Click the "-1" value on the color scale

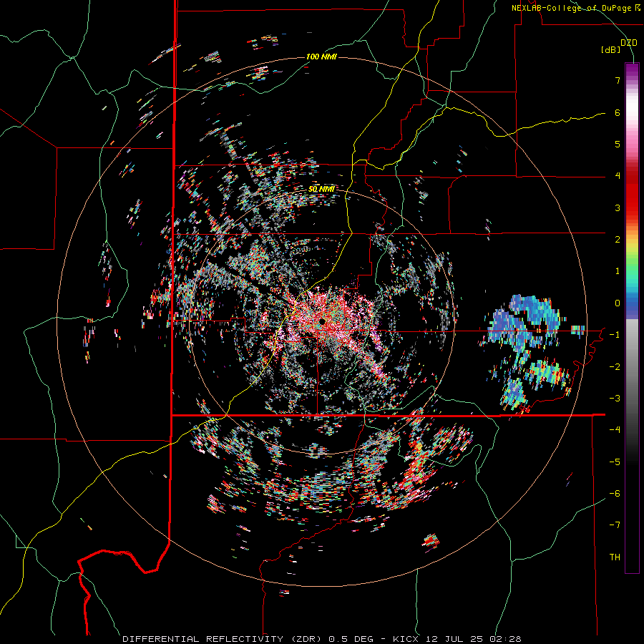coord(615,335)
